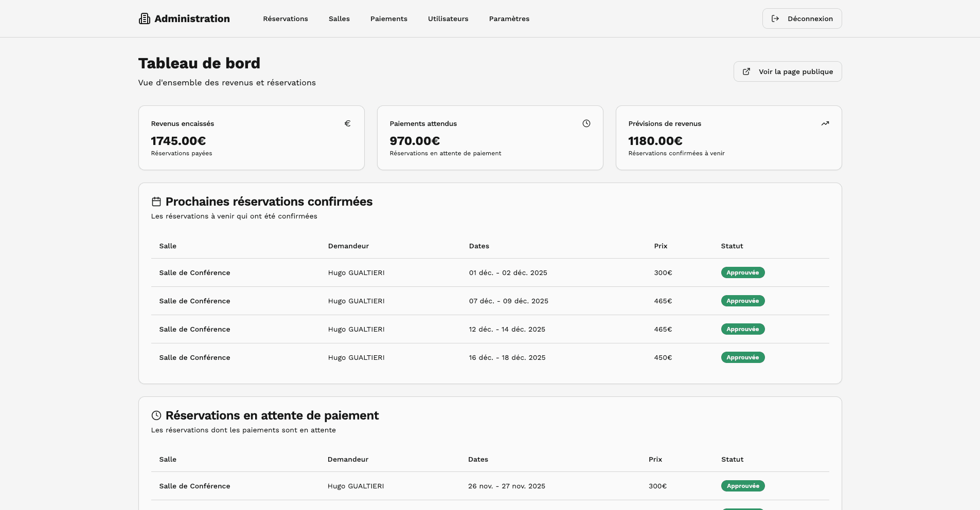980x510 pixels.
Task: Open the Paramètres menu
Action: point(509,19)
